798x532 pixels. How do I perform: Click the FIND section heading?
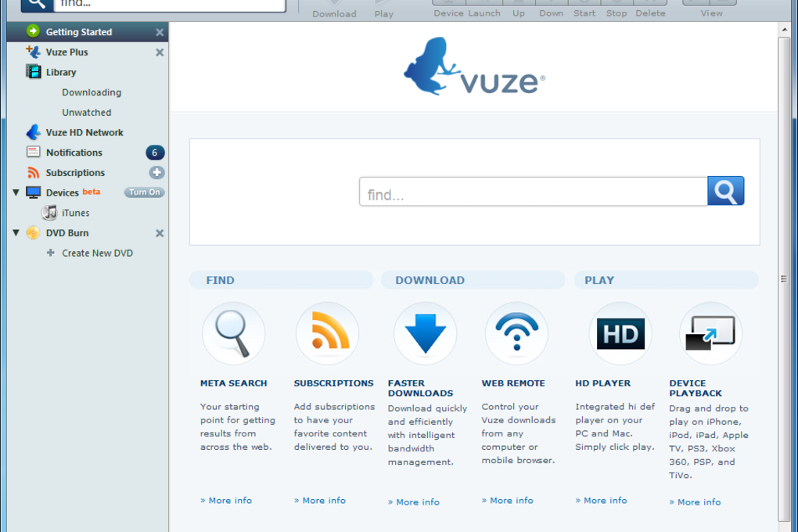click(221, 280)
